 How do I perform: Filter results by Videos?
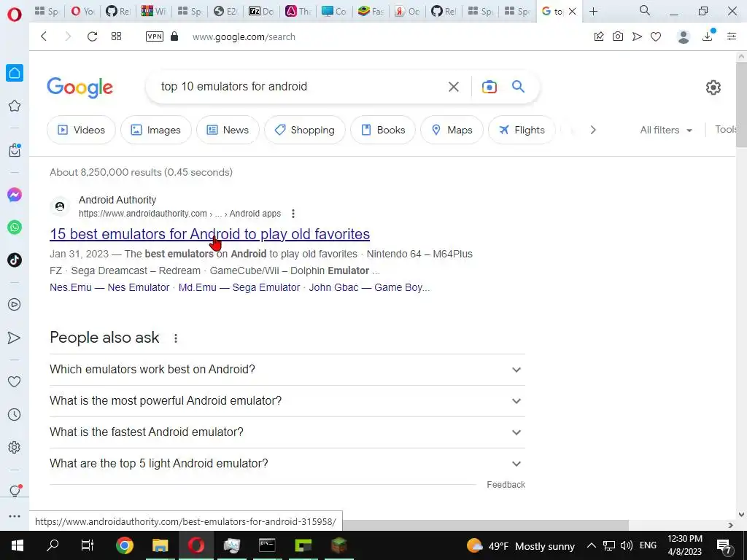tap(81, 130)
